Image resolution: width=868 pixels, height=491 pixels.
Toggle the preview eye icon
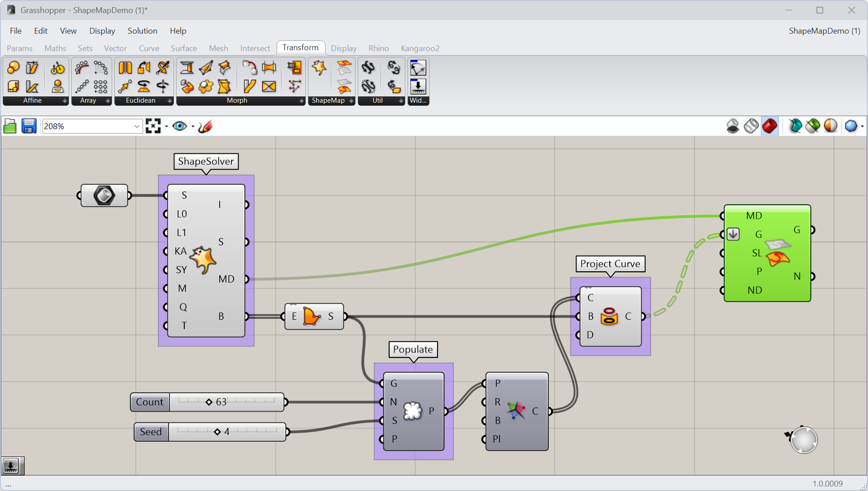click(180, 126)
